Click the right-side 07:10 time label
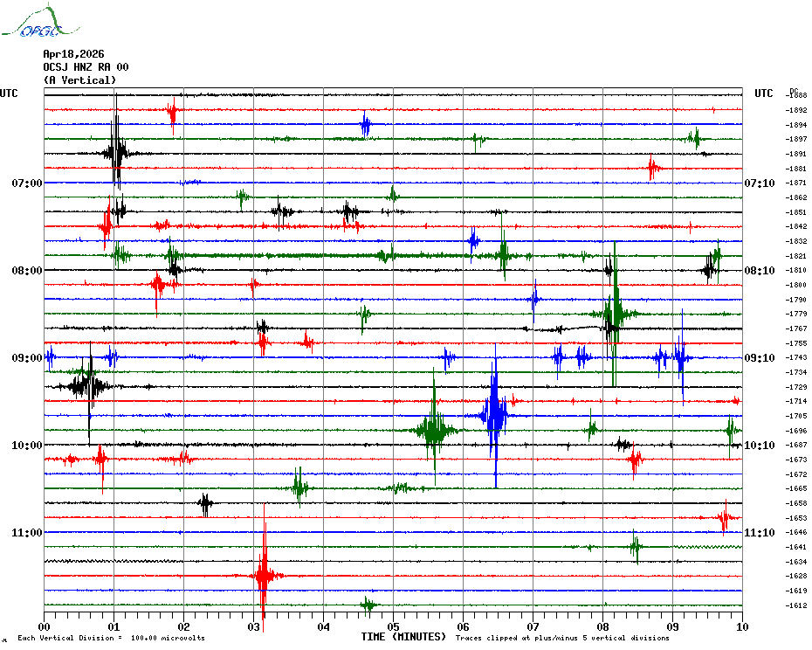Viewport: 812px width, 650px height. point(760,183)
